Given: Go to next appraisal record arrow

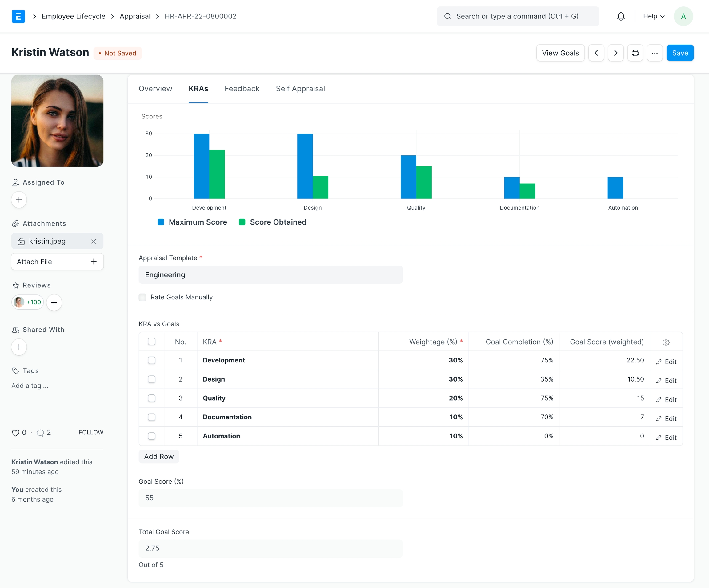Looking at the screenshot, I should [615, 53].
